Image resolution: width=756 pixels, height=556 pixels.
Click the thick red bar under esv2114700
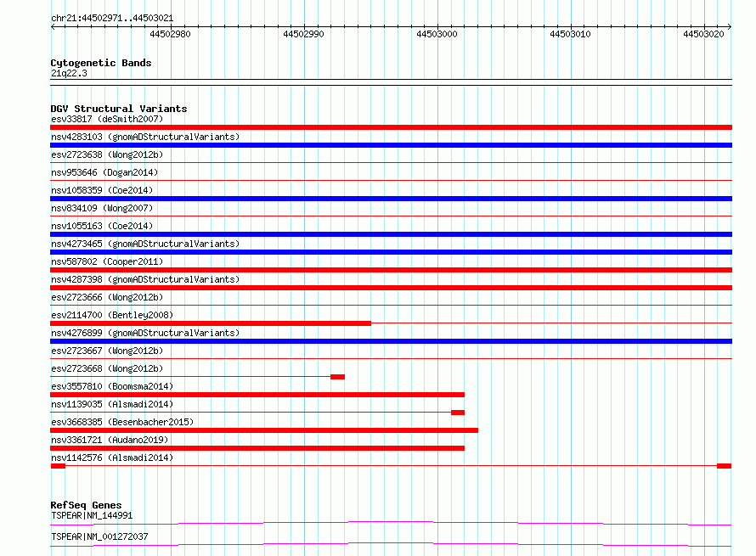pos(211,323)
